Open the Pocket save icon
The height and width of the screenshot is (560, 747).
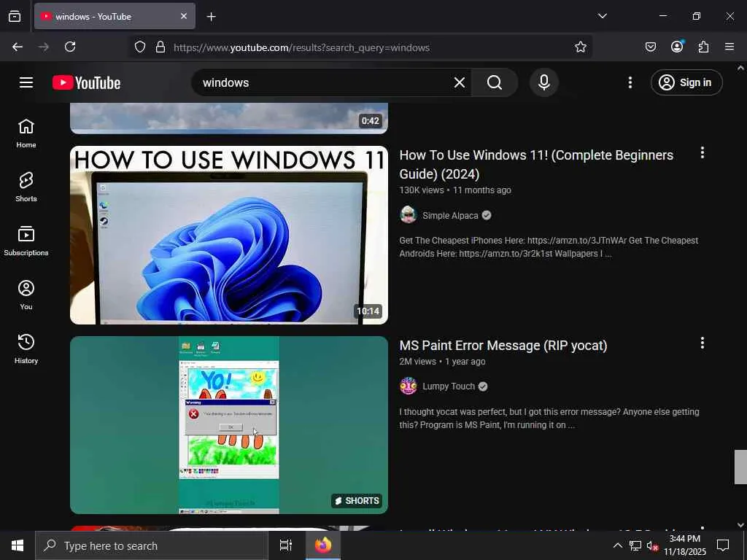(x=650, y=47)
